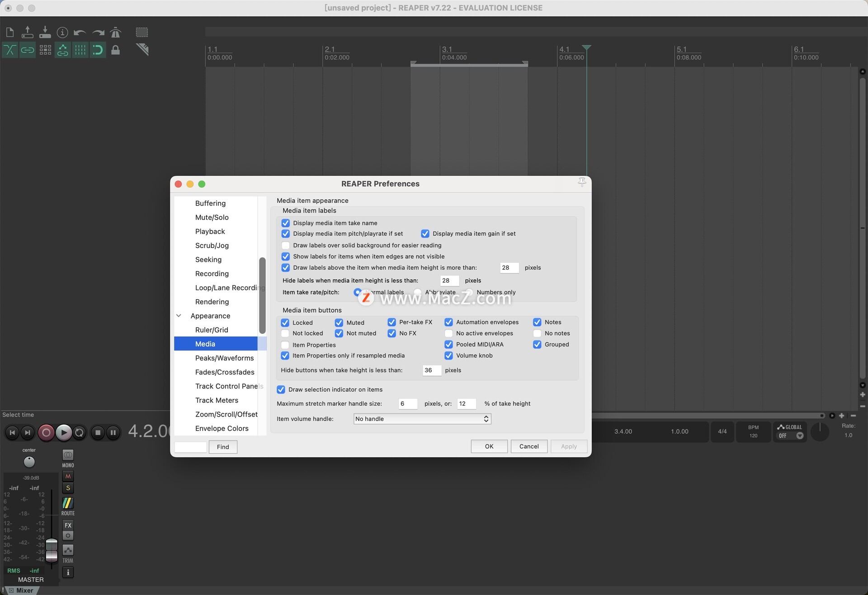Open Project settings info icon

(62, 32)
